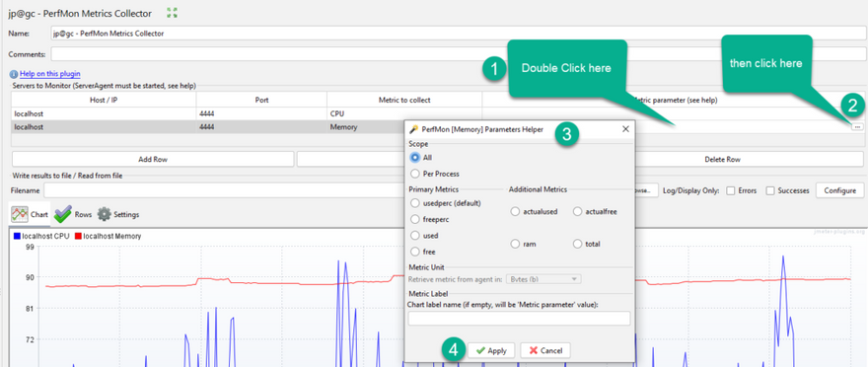Screen dimensions: 868x367
Task: Select the total additional metric
Action: pos(578,244)
